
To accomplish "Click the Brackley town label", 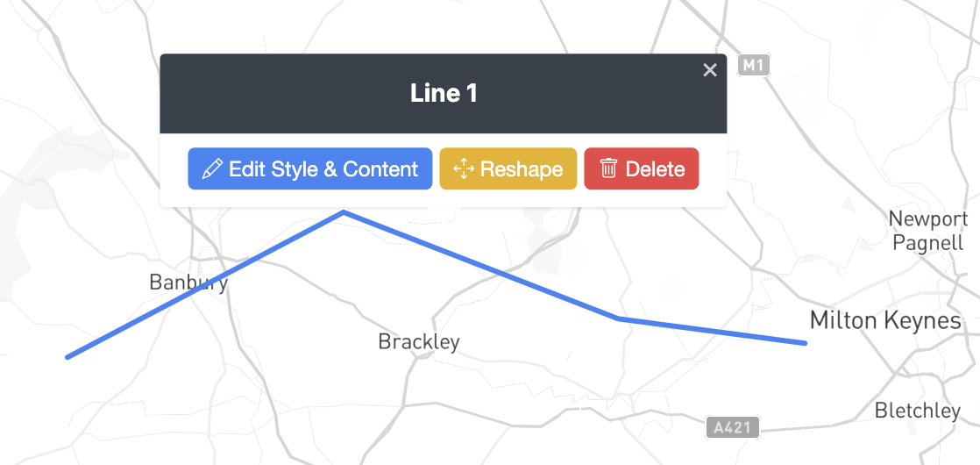I will click(x=419, y=341).
